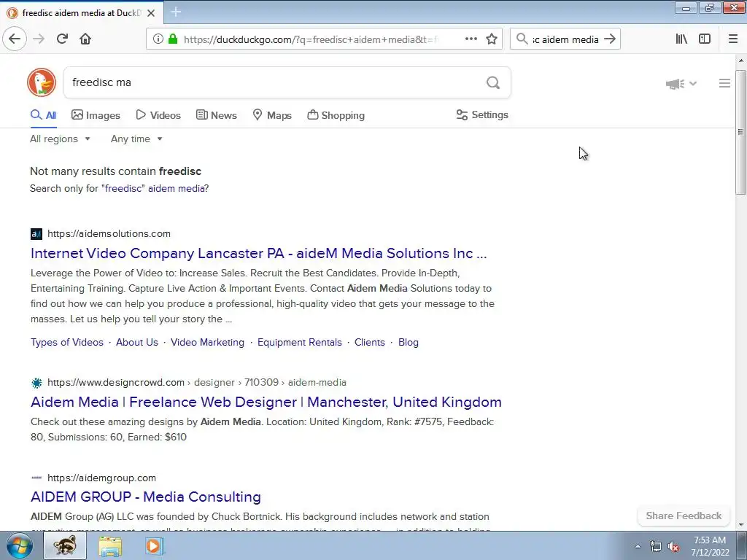Open the Windows Start button
The image size is (747, 560).
pyautogui.click(x=20, y=545)
